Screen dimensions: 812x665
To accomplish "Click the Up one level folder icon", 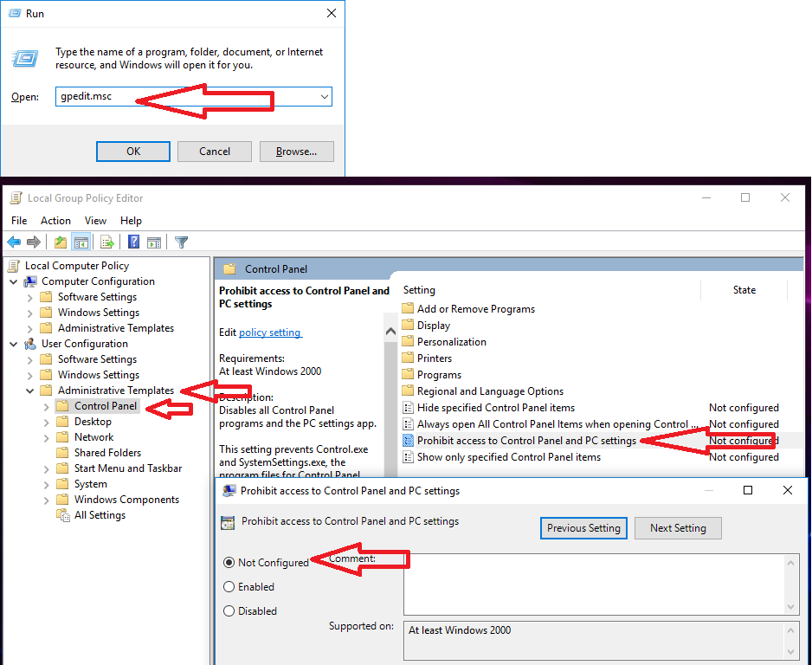I will coord(61,242).
